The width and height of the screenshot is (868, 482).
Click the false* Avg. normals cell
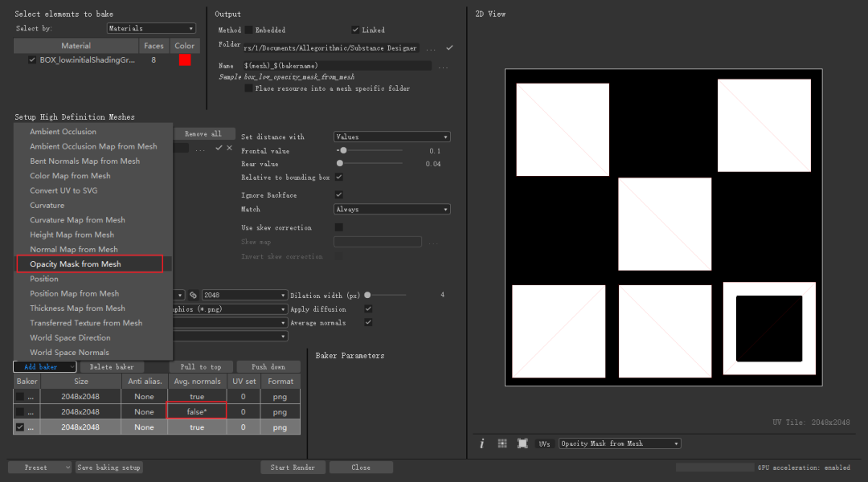pyautogui.click(x=197, y=412)
